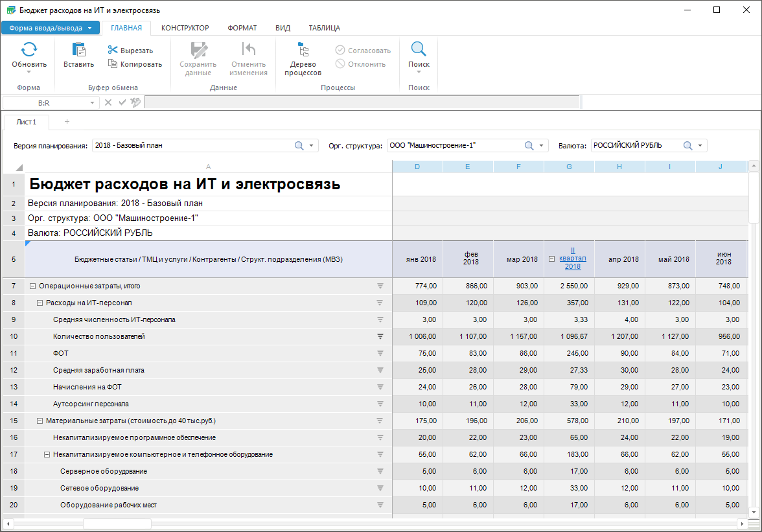This screenshot has height=532, width=762.
Task: Open the Дерево процессов tool
Action: tap(303, 57)
